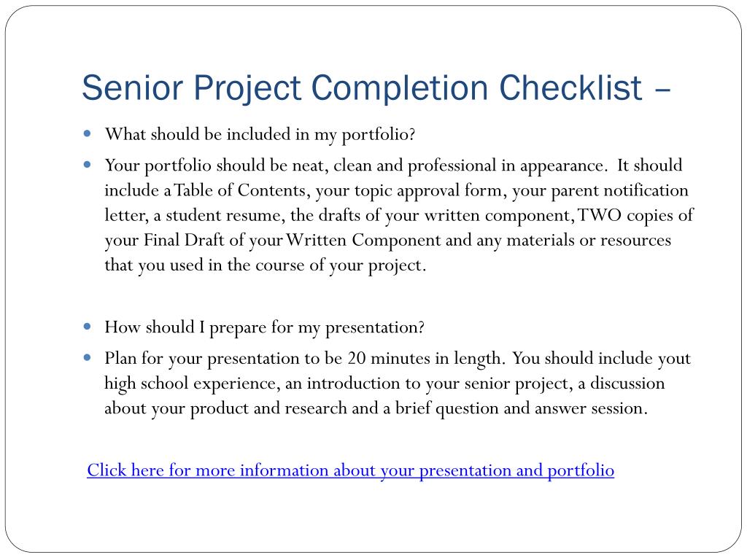747x560 pixels.
Task: Select the bullet beside 'Plan for your presentation'
Action: [88, 357]
